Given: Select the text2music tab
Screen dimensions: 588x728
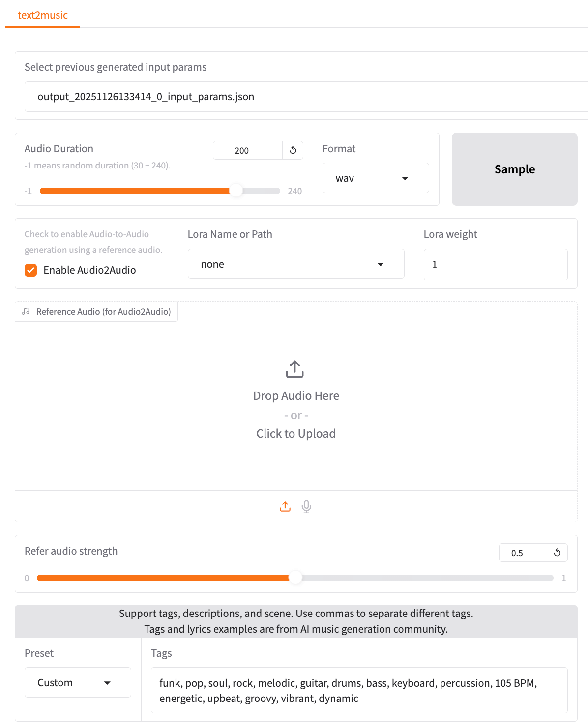Looking at the screenshot, I should tap(43, 15).
